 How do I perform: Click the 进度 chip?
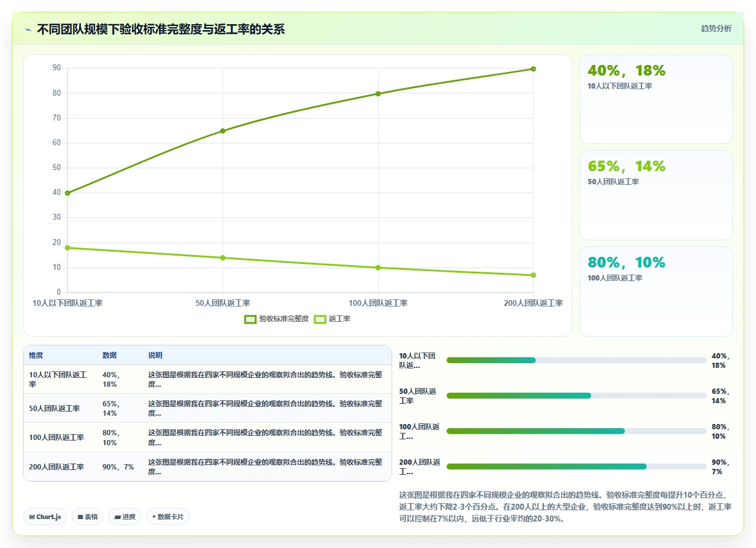(125, 517)
